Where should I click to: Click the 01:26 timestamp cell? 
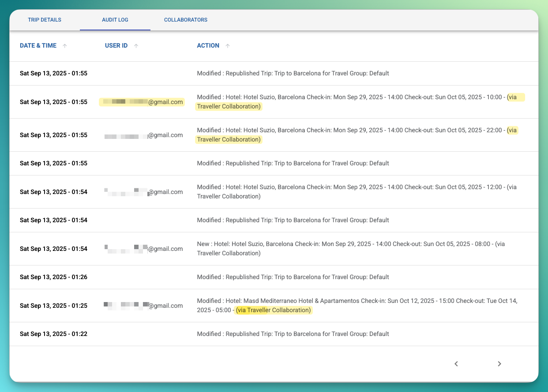coord(53,277)
